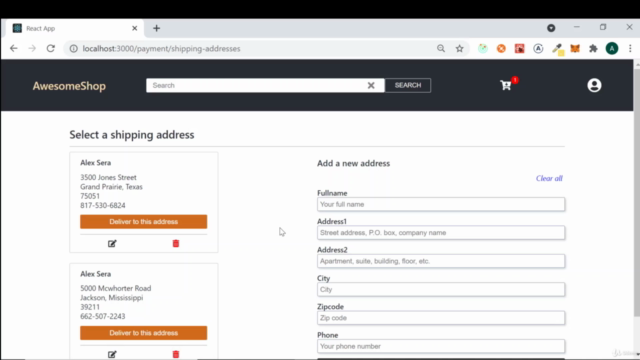Focus the Phone number input field
The width and height of the screenshot is (640, 360).
(441, 346)
